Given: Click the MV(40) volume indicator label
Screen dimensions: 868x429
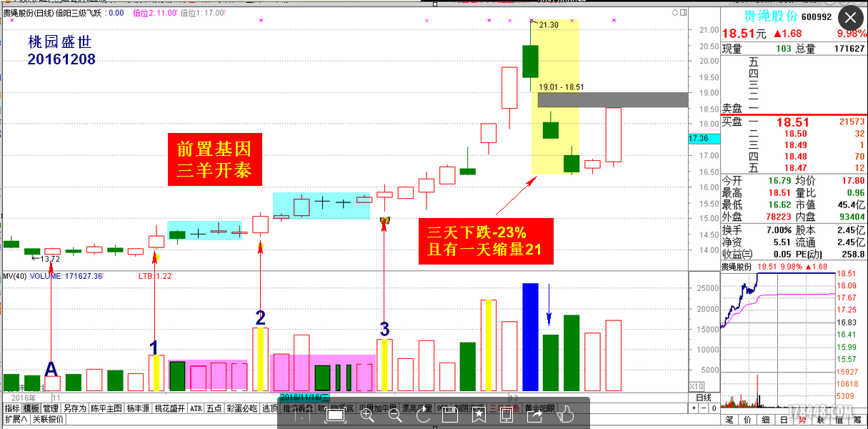Looking at the screenshot, I should [x=15, y=276].
